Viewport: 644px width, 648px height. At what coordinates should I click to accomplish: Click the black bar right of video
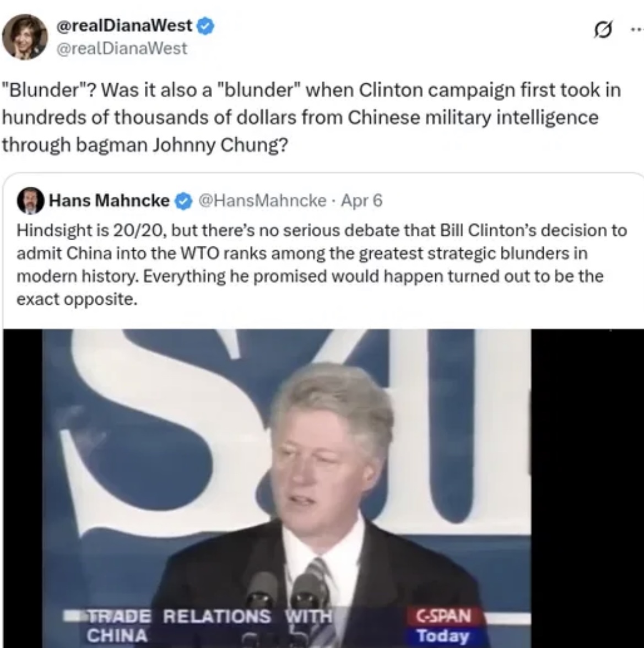[x=587, y=488]
